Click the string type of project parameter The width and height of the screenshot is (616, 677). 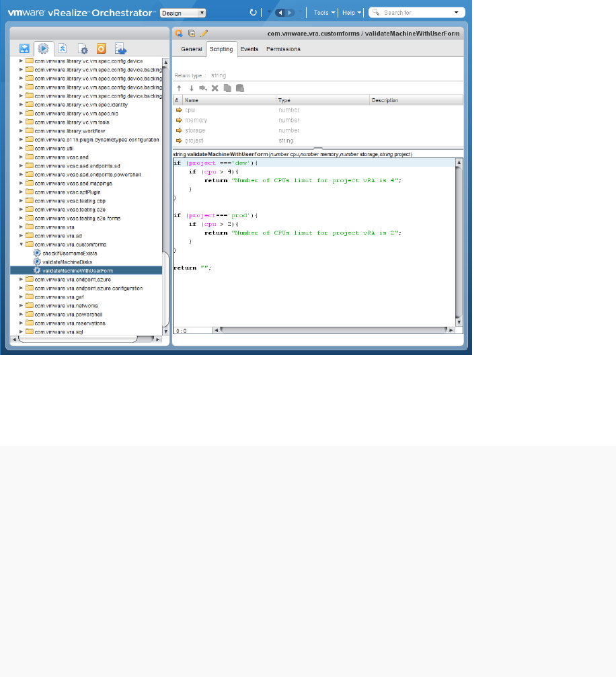(x=286, y=141)
